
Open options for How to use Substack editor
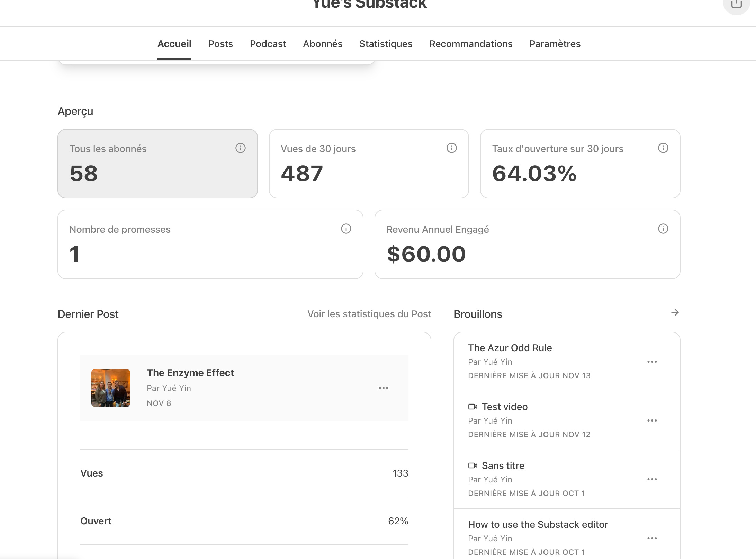tap(652, 538)
